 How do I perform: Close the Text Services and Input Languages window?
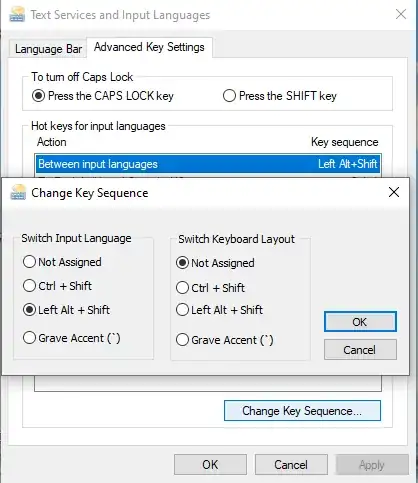(401, 14)
